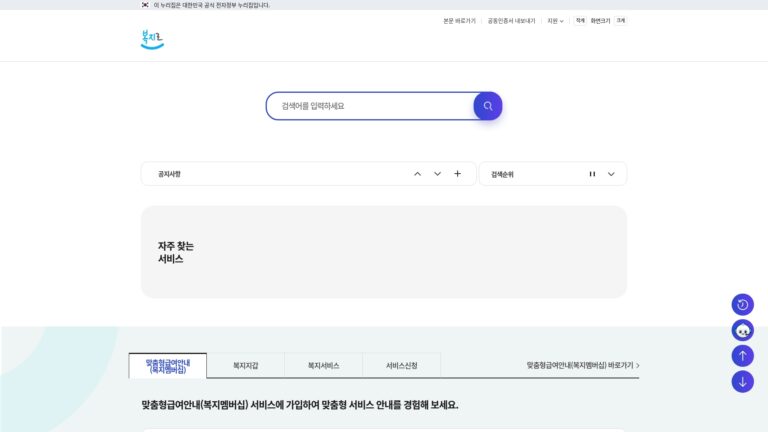Viewport: 768px width, 432px height.
Task: Click the Korean flag icon in top banner
Action: [x=145, y=5]
